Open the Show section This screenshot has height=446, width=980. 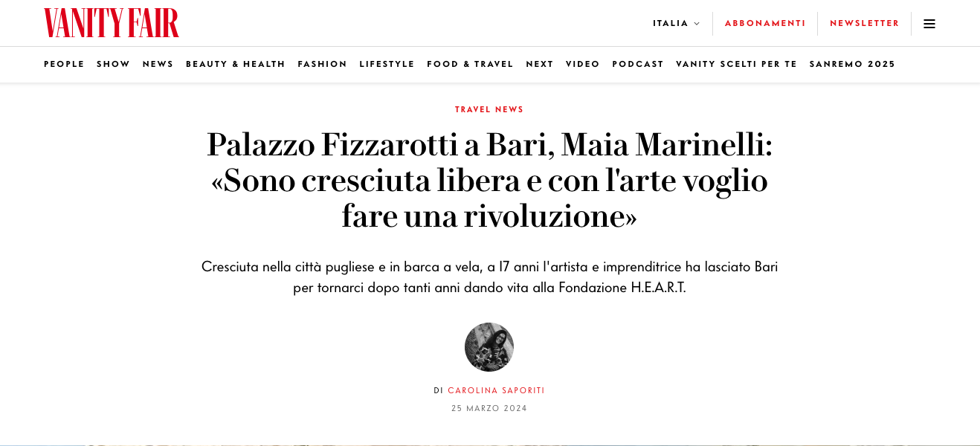pyautogui.click(x=113, y=65)
